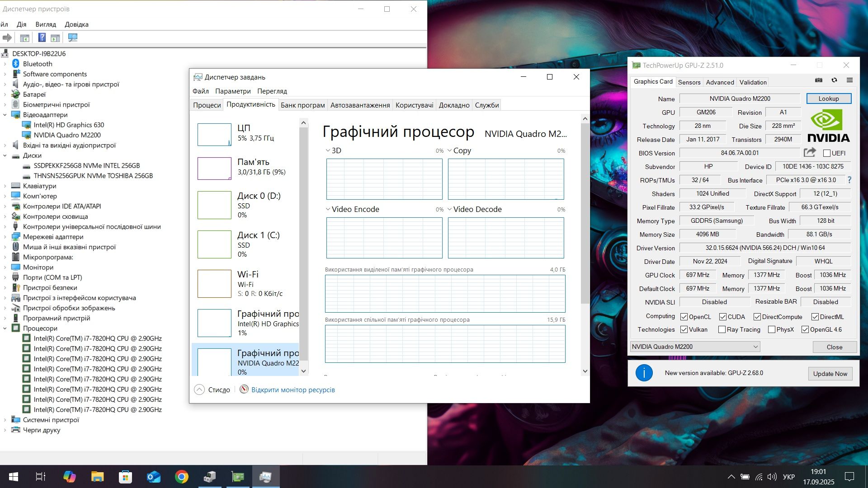The width and height of the screenshot is (868, 488).
Task: Collapse the Диски tree node
Action: coord(5,155)
